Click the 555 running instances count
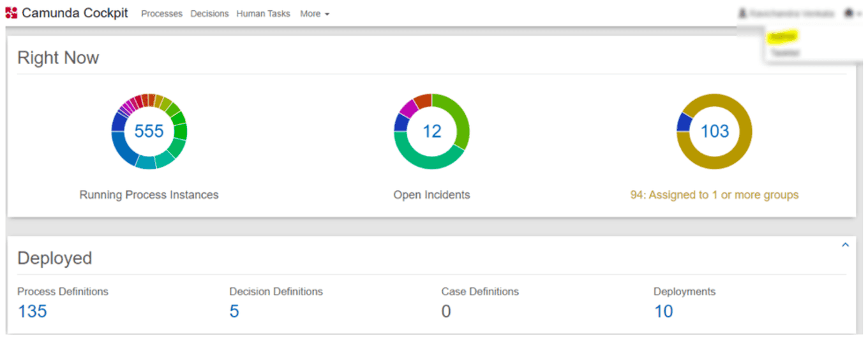This screenshot has height=338, width=868. point(149,132)
